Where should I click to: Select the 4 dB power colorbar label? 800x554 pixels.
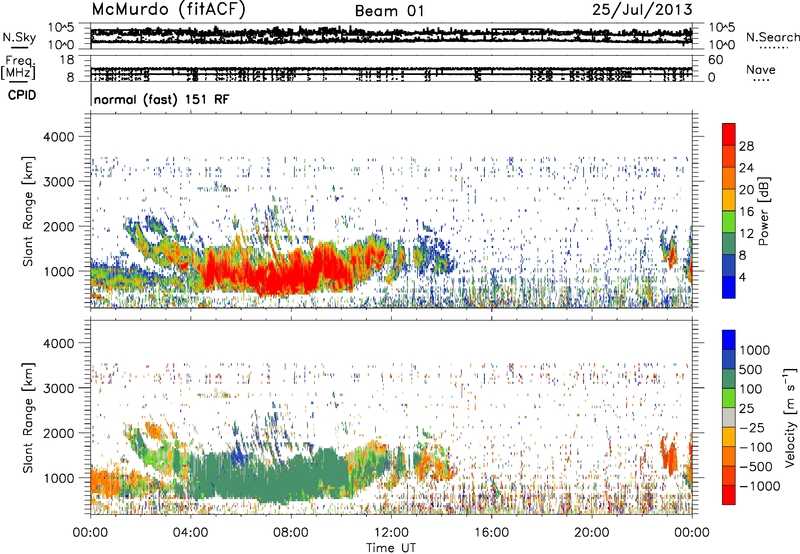point(742,278)
